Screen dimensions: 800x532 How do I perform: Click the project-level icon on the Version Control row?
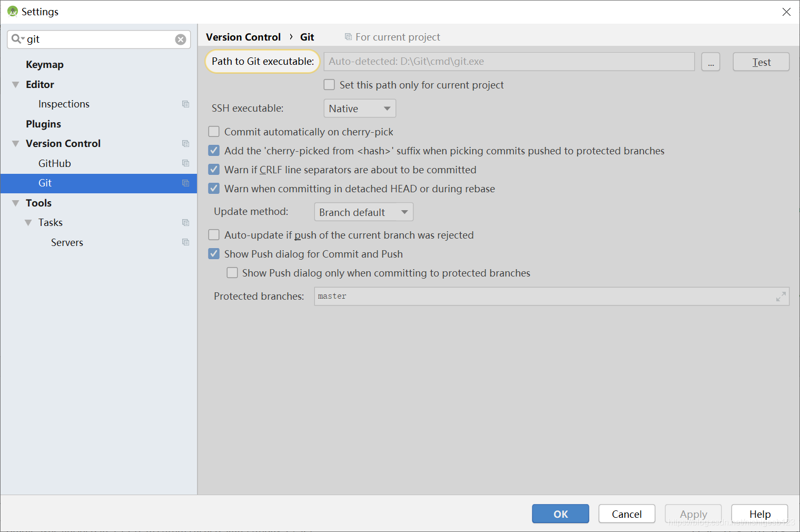coord(186,144)
